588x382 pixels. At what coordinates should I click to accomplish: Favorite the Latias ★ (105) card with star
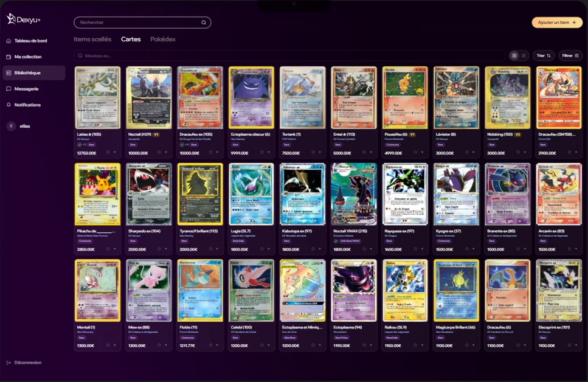[108, 152]
